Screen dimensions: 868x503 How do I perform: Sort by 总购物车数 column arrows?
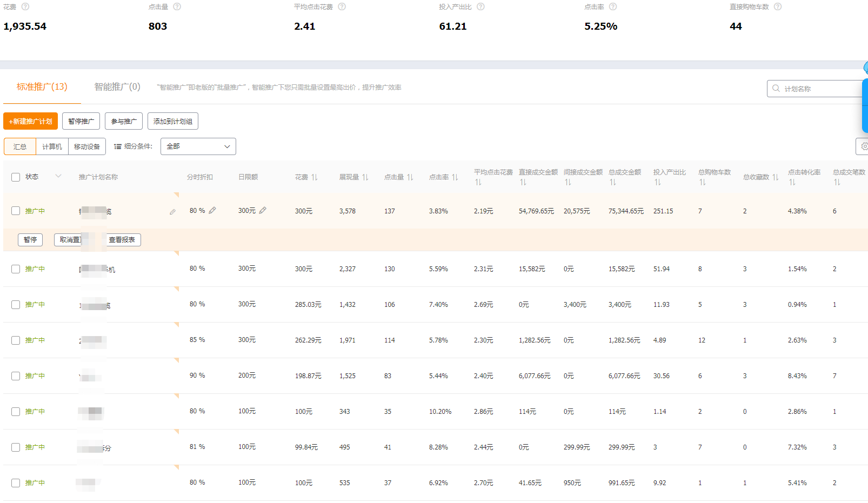(703, 183)
